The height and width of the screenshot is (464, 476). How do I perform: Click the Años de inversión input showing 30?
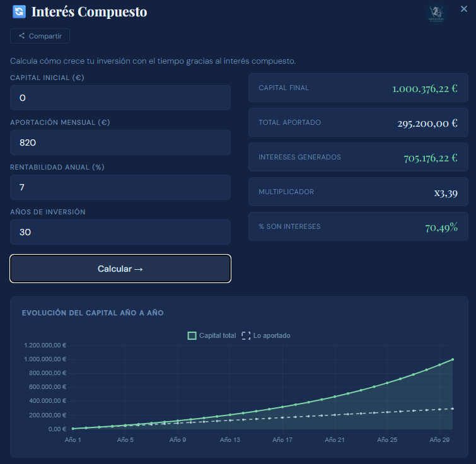pyautogui.click(x=120, y=232)
